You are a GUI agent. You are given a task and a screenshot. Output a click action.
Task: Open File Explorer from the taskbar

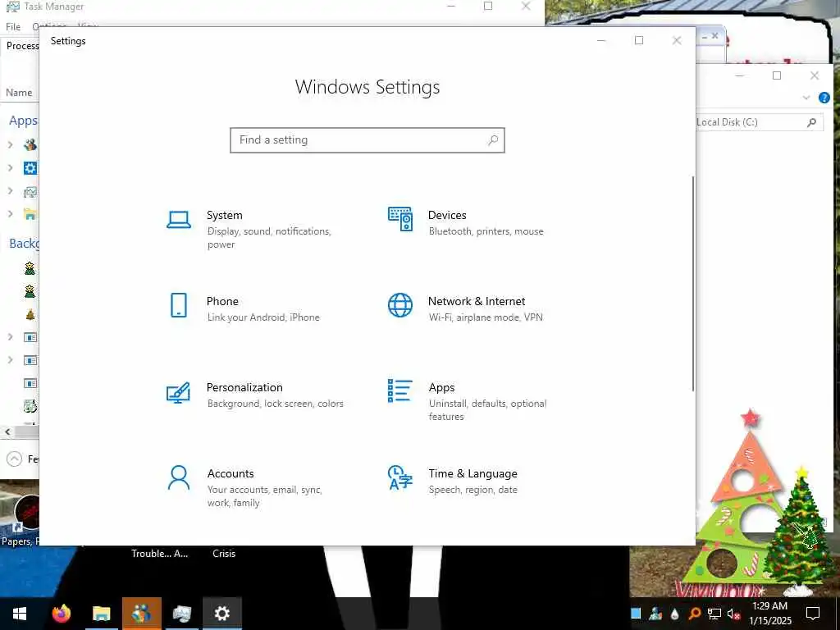click(x=101, y=614)
